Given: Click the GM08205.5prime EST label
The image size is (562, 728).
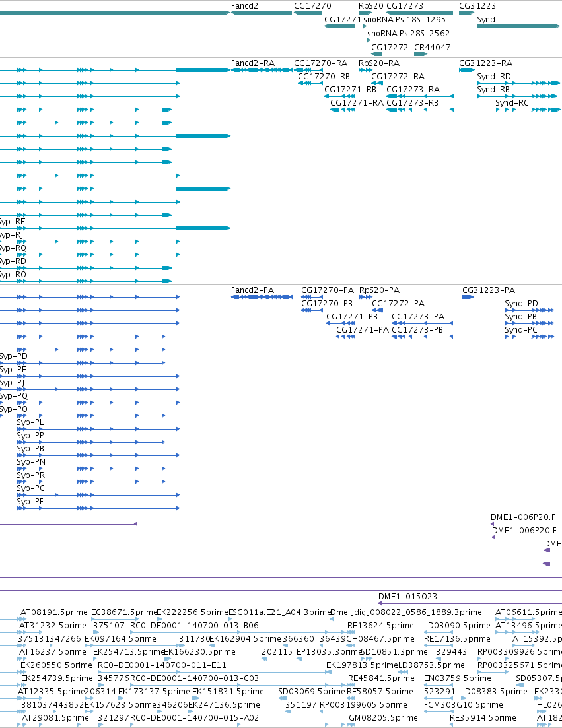Looking at the screenshot, I should 383,718.
